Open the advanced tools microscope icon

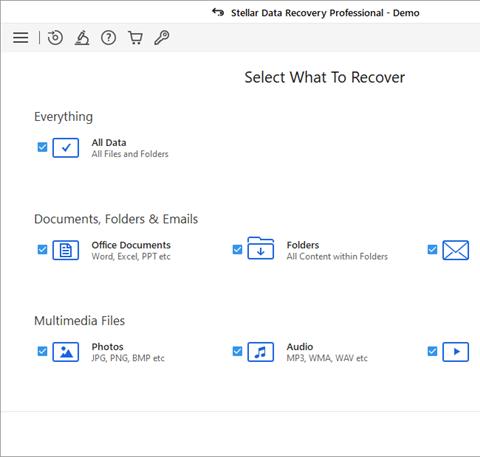pos(82,37)
